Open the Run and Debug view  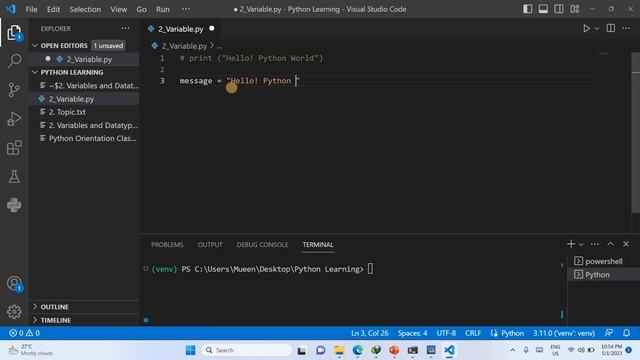[14, 119]
